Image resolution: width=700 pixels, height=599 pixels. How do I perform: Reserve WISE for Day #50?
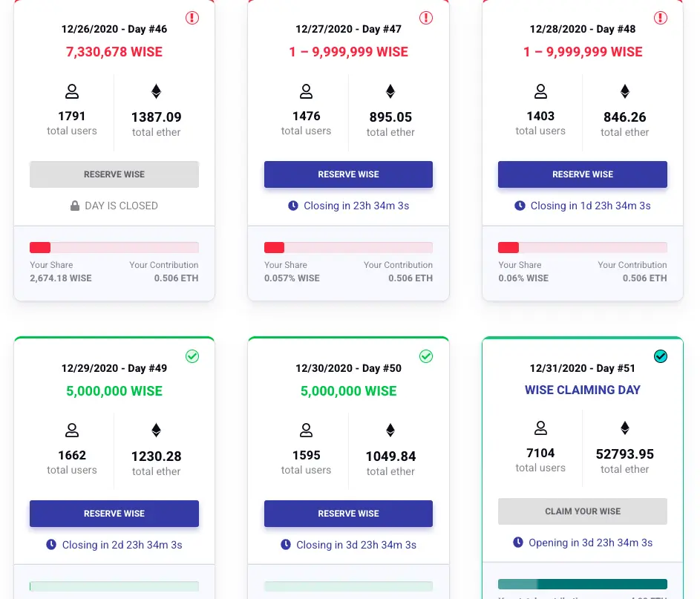(348, 514)
